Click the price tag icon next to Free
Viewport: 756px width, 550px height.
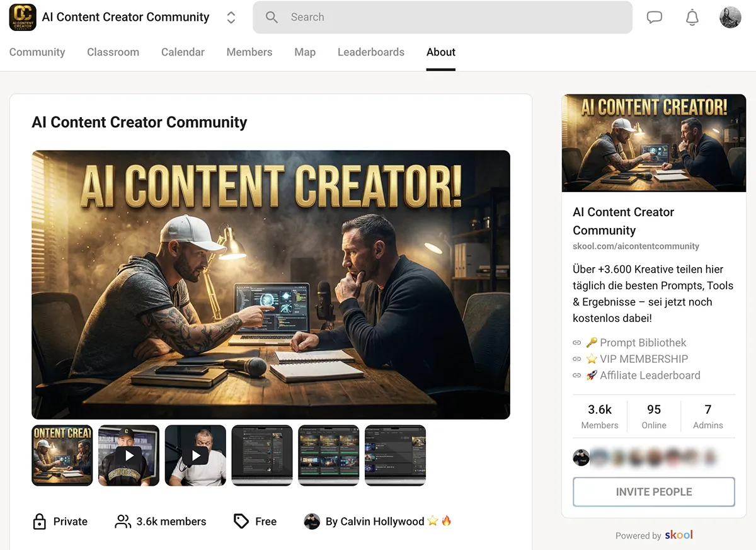242,521
